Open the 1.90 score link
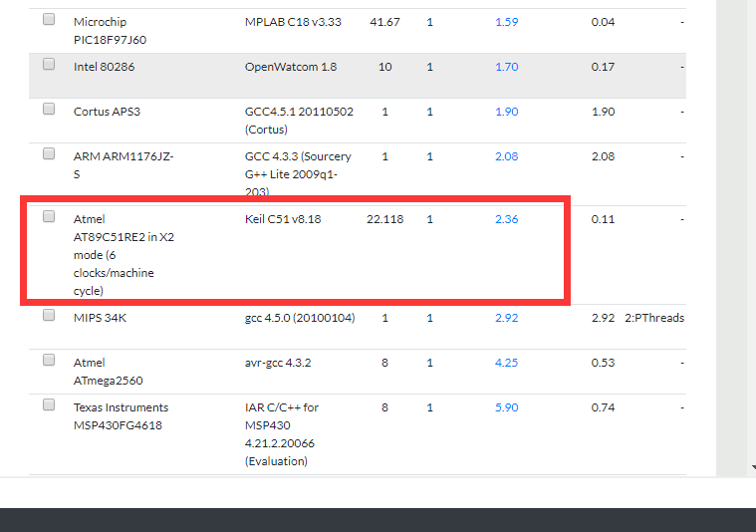 (x=507, y=112)
